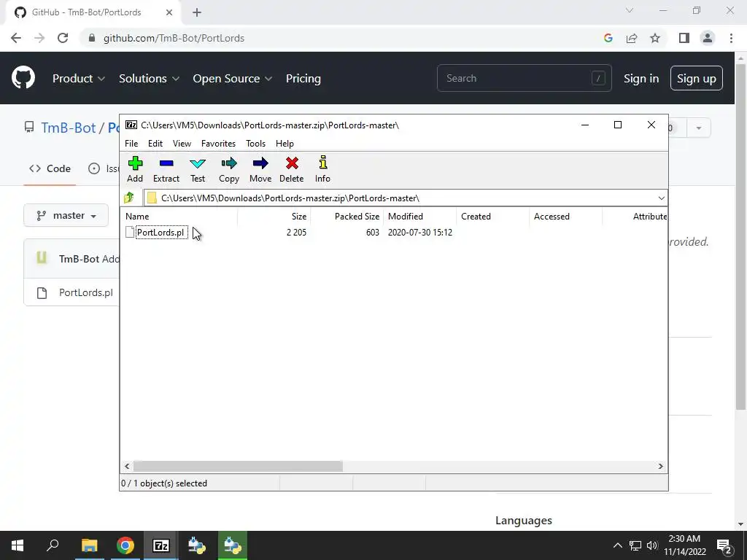Expand the Product menu on GitHub
Viewport: 747px width, 560px height.
point(79,79)
